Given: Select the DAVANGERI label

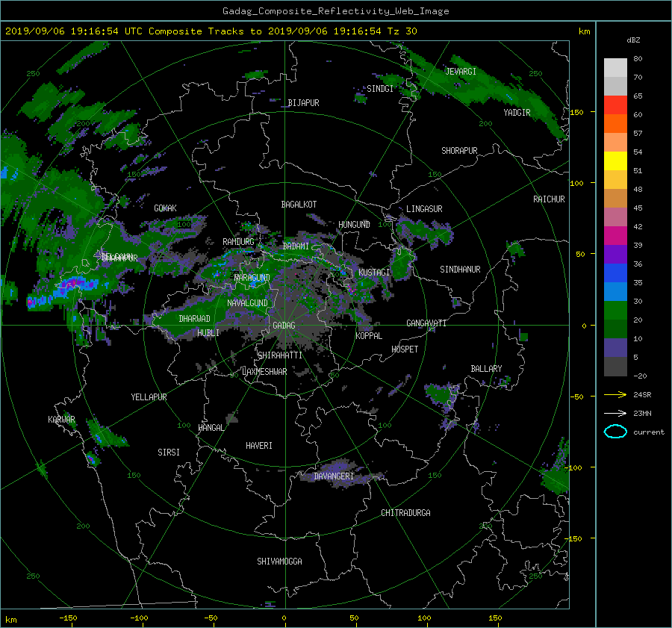Looking at the screenshot, I should 334,476.
